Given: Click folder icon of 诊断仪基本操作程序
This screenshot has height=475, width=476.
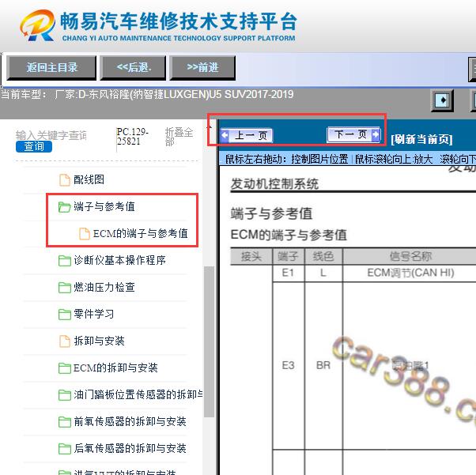Looking at the screenshot, I should (64, 261).
